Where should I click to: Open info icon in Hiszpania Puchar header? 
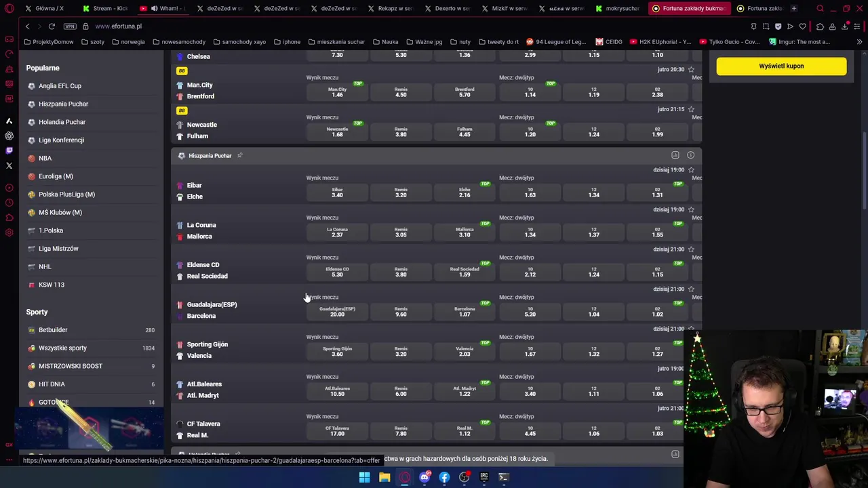(x=690, y=155)
